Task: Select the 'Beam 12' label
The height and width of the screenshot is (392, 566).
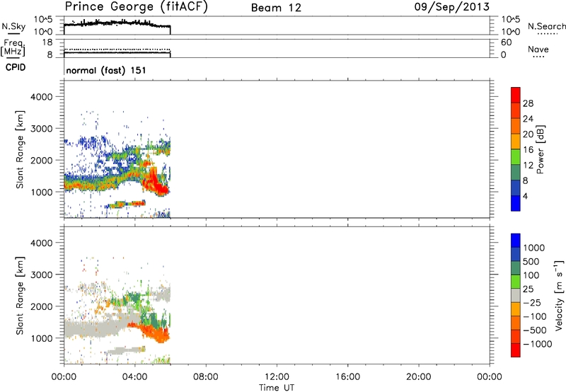Action: pyautogui.click(x=276, y=8)
